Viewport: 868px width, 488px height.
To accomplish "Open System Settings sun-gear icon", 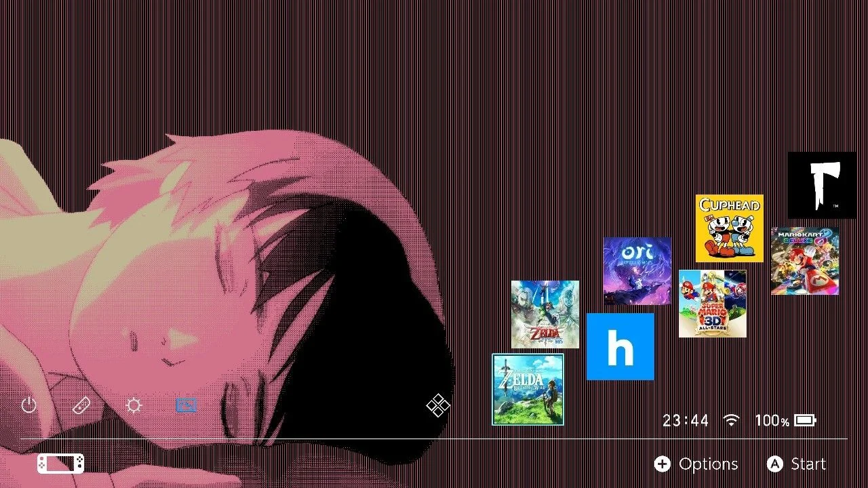I will point(134,405).
